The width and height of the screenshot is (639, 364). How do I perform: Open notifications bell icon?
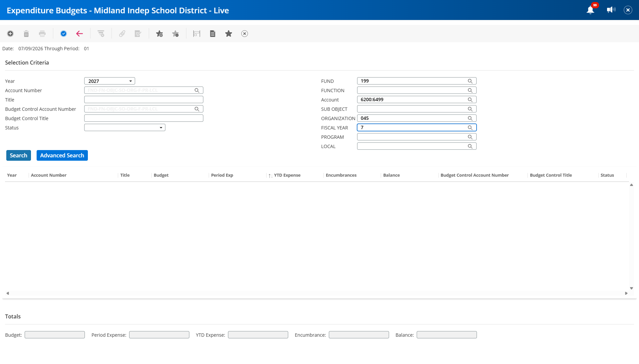click(x=590, y=10)
